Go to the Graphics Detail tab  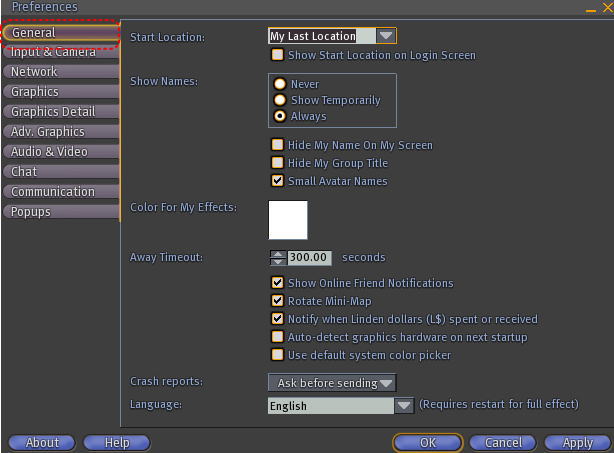click(x=61, y=112)
